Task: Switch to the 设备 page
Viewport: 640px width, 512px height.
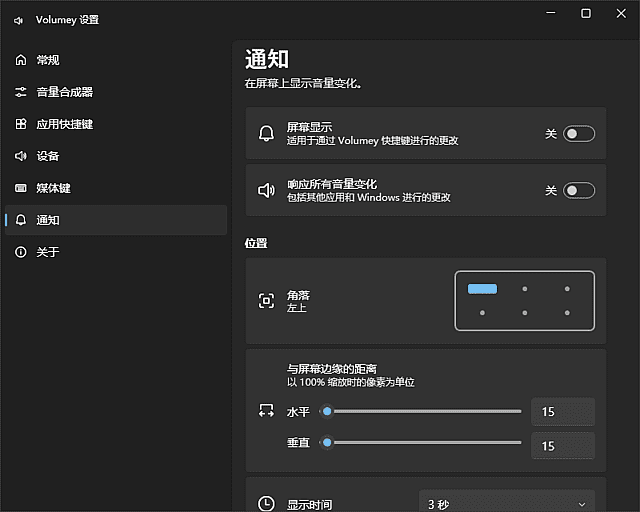Action: pos(116,156)
